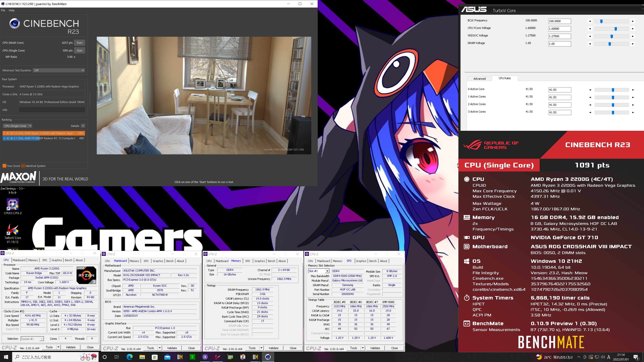Viewport: 644px width, 362px height.
Task: Open green circuit board taskbar icon
Action: coord(230,357)
